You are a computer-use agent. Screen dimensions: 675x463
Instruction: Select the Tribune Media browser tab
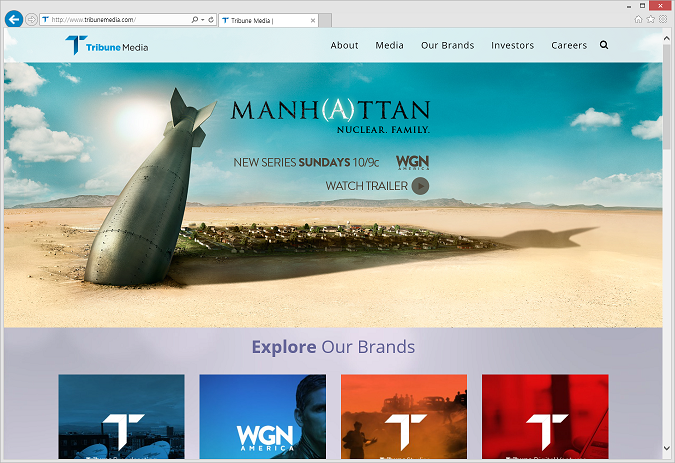point(268,20)
